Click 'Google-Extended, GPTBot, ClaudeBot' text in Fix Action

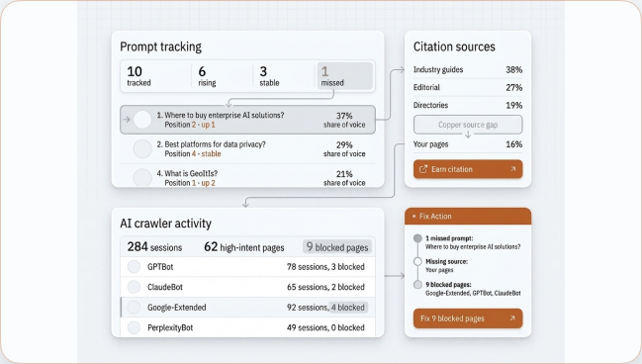point(473,293)
